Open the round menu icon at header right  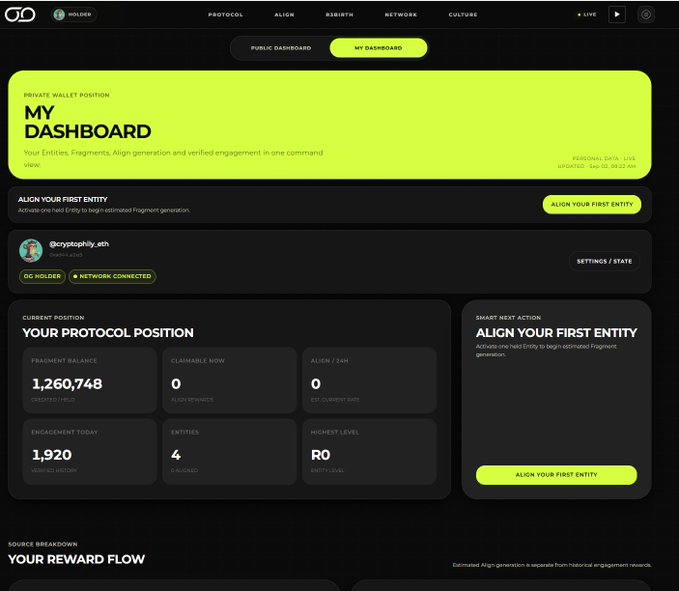point(646,14)
